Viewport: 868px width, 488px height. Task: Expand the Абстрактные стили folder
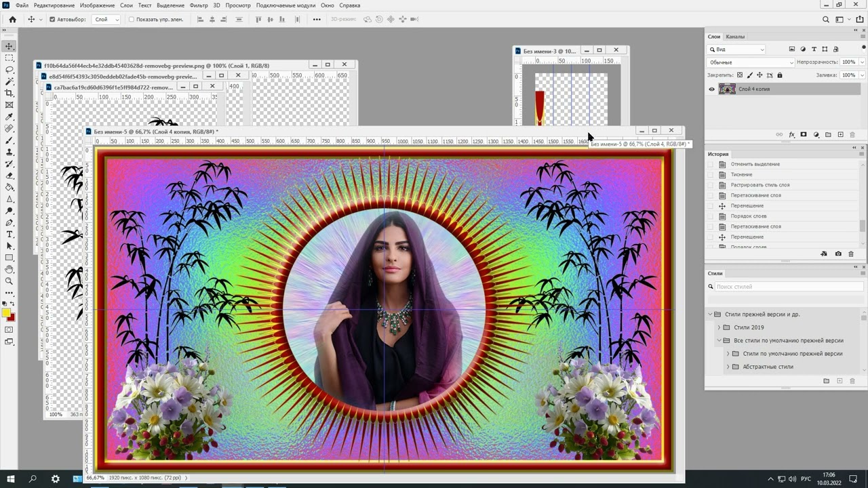[x=728, y=367]
